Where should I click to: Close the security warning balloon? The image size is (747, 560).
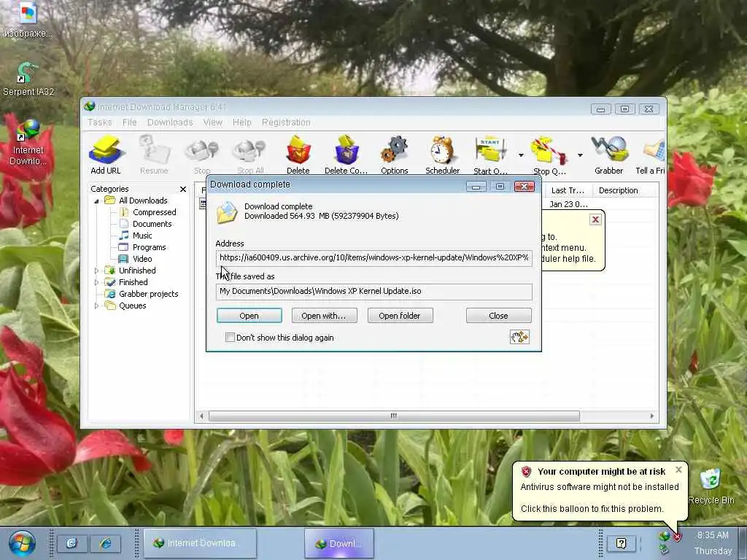(679, 470)
